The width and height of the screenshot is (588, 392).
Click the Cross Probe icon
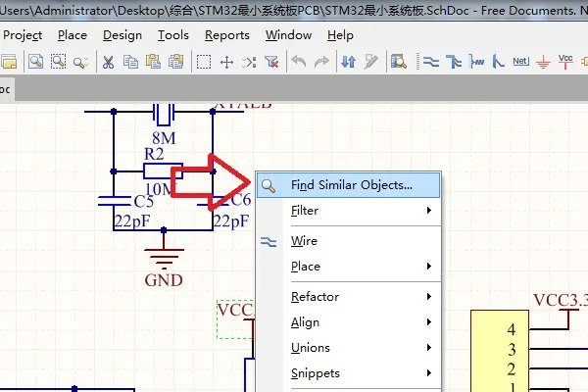pyautogui.click(x=370, y=62)
